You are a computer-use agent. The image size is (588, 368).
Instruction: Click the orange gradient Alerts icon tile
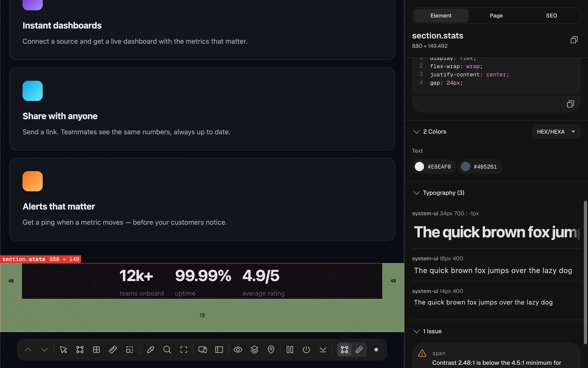[33, 181]
